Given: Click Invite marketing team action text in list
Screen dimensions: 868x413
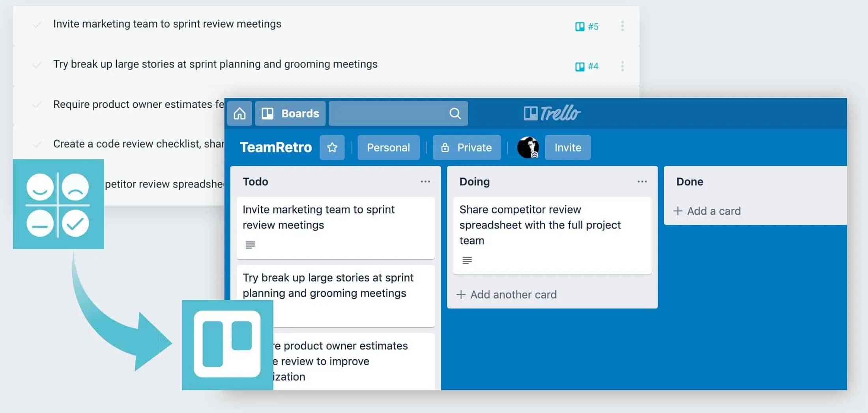Looking at the screenshot, I should coord(167,24).
